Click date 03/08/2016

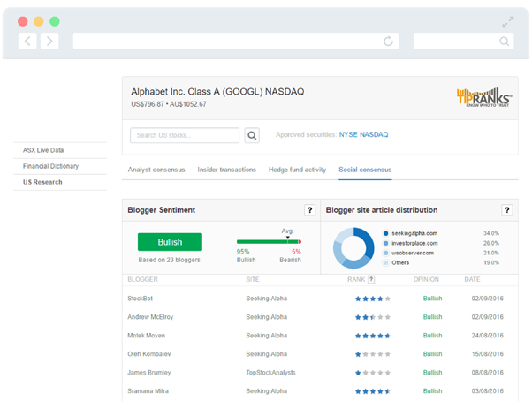[488, 391]
